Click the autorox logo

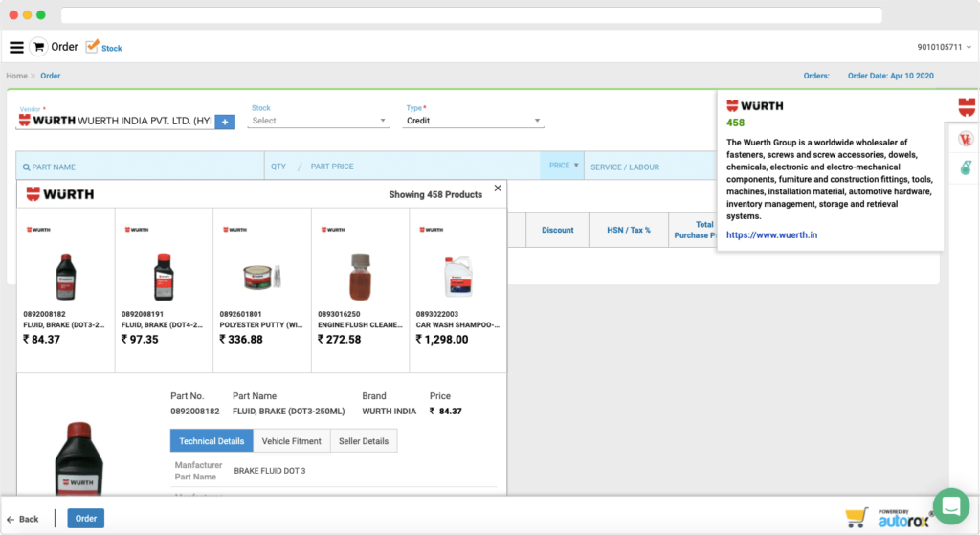[904, 518]
